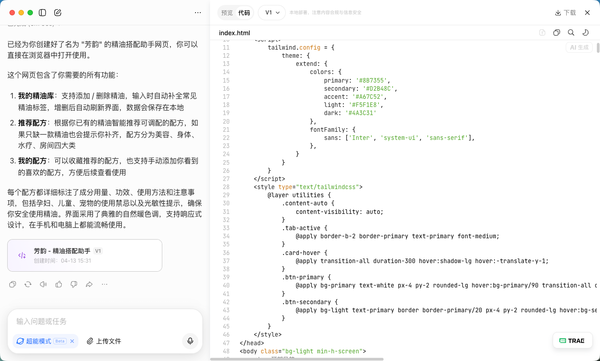This screenshot has height=361, width=600.
Task: Remove 超能模式 with its X
Action: coord(72,341)
